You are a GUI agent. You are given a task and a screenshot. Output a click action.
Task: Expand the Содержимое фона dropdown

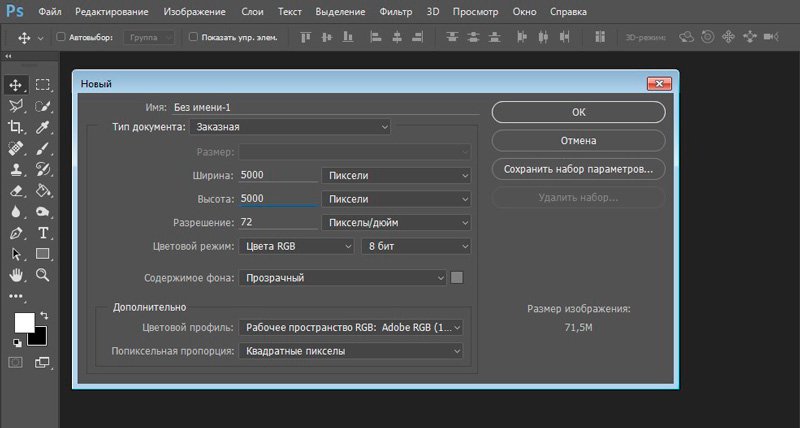(x=342, y=278)
